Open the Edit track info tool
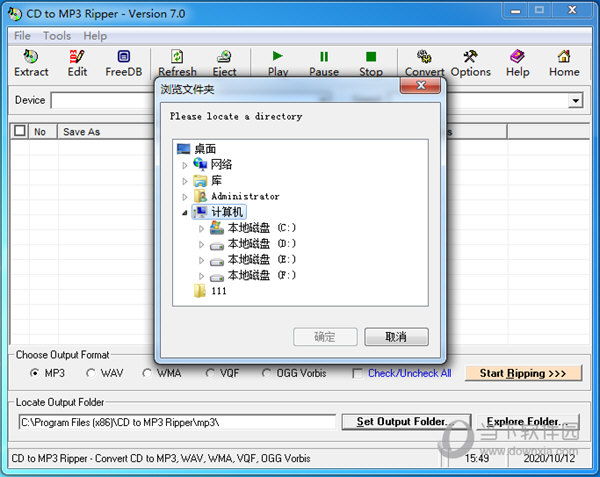Screen dimensions: 600x477 [x=77, y=57]
